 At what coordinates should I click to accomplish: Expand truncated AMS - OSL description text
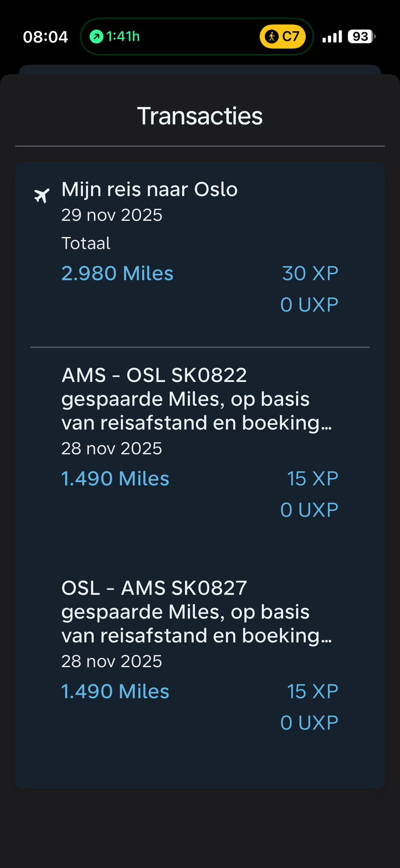(197, 411)
